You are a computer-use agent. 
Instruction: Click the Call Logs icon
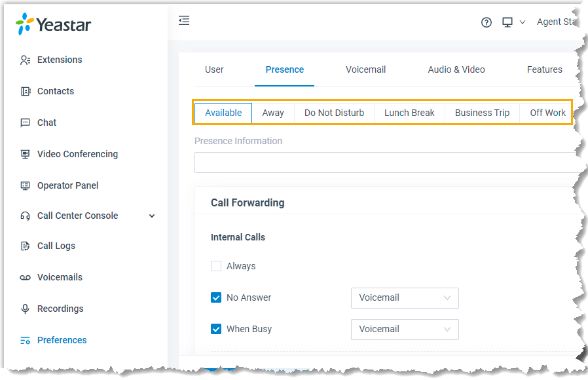click(x=25, y=246)
